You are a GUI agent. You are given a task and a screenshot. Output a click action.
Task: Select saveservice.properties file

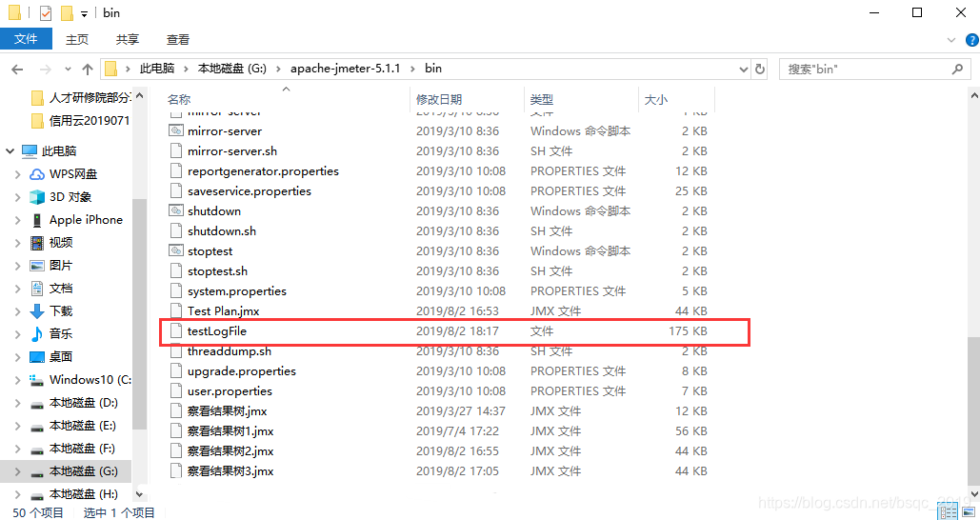pyautogui.click(x=250, y=190)
